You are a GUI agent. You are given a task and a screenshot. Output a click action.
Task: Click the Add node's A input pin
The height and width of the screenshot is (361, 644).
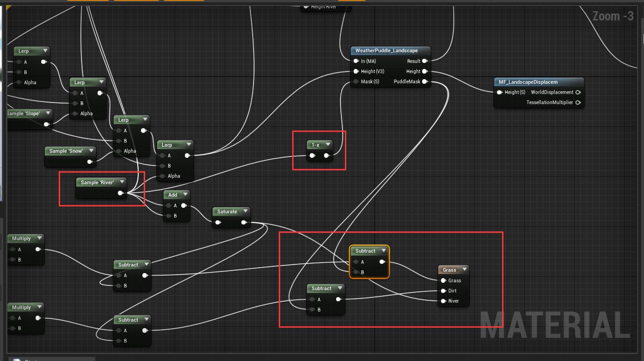point(169,205)
